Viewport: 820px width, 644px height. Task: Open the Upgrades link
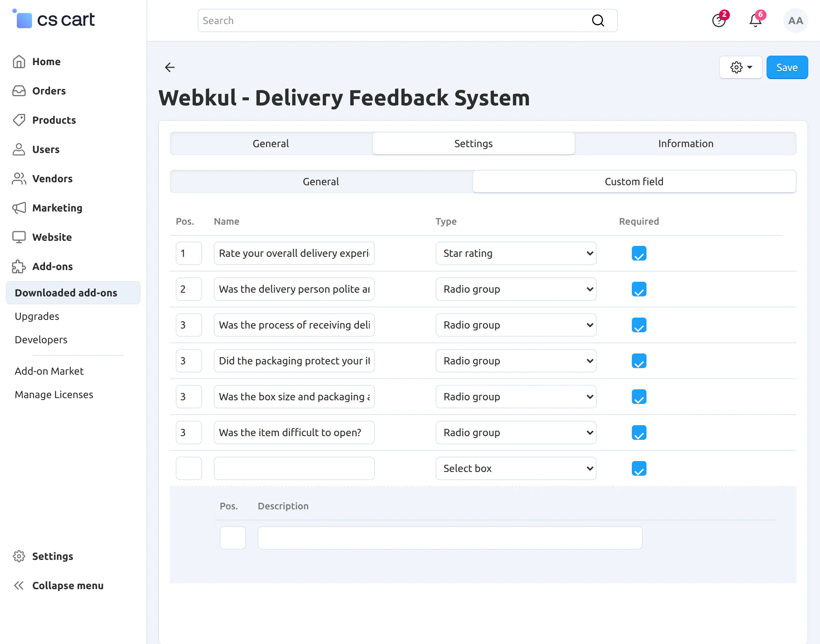37,316
